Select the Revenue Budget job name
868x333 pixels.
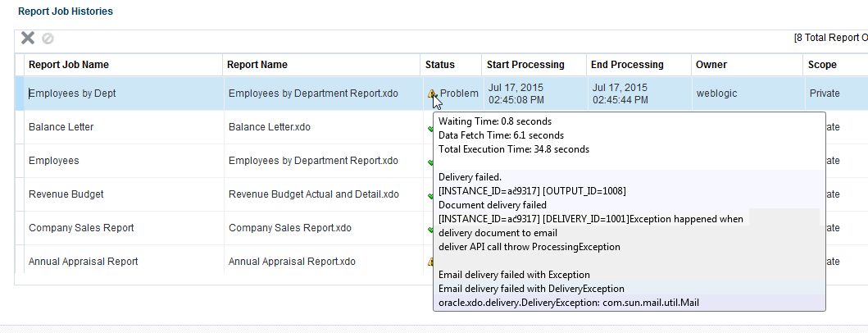(66, 194)
